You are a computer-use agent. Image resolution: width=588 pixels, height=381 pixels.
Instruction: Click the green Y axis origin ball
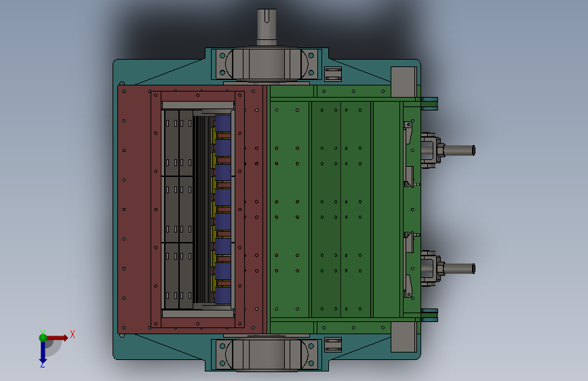(43, 338)
